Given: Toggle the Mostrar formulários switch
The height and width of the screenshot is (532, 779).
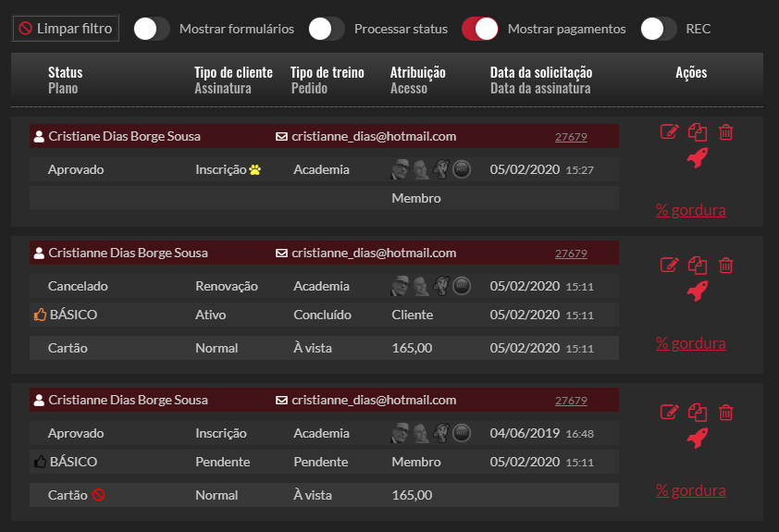Looking at the screenshot, I should pos(152,29).
